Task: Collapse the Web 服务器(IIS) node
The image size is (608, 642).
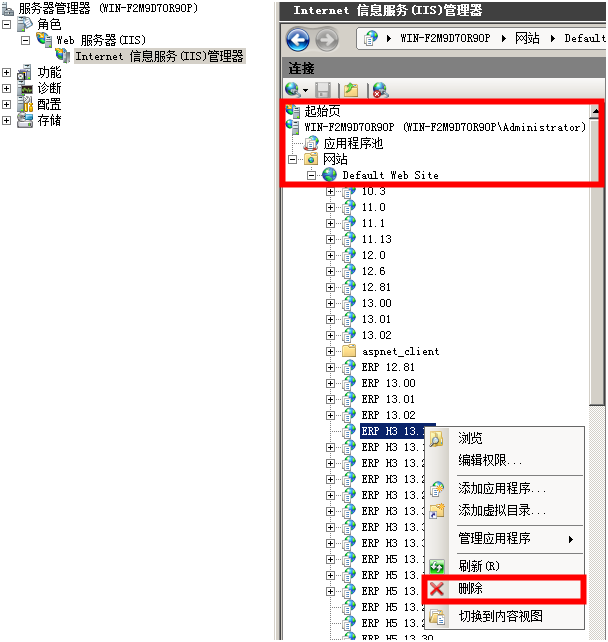Action: coord(25,40)
